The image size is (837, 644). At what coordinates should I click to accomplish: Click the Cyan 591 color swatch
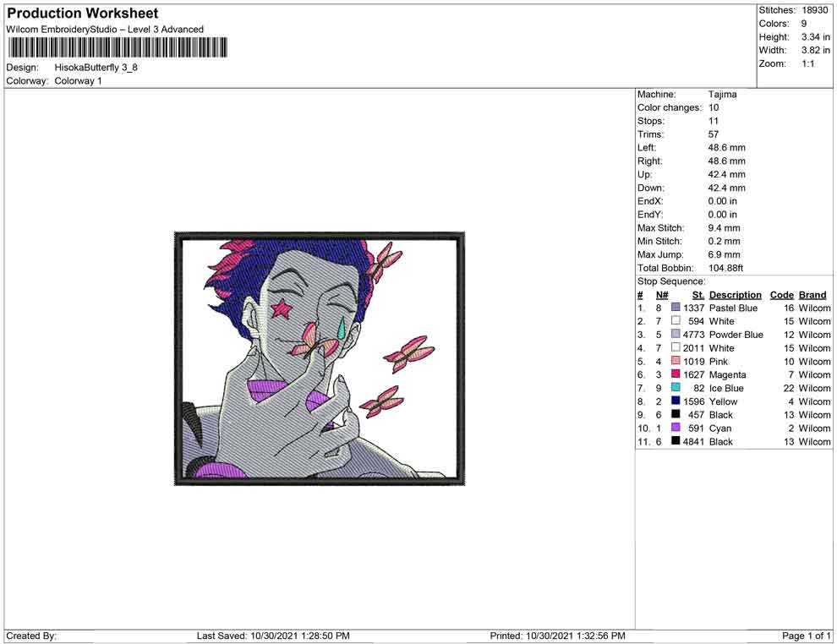[x=676, y=428]
